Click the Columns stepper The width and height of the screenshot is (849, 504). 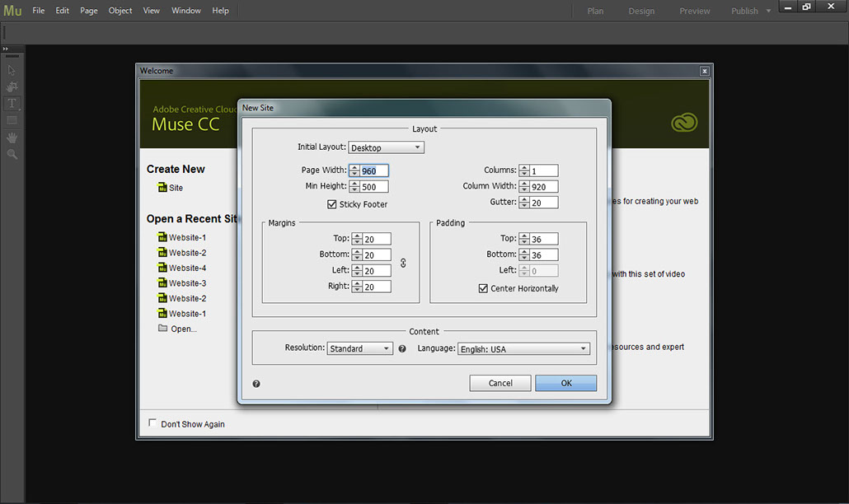coord(524,171)
